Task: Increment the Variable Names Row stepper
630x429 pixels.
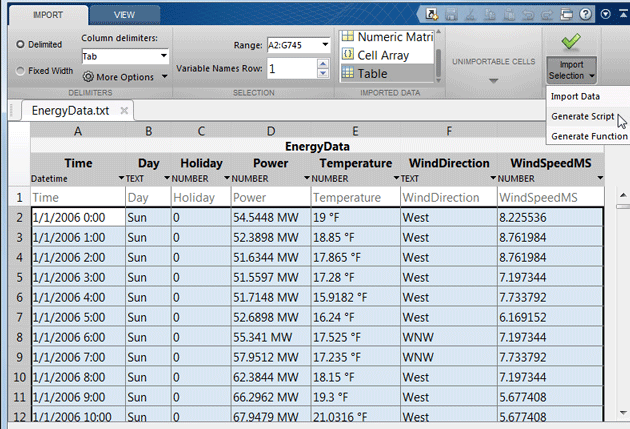Action: tap(323, 63)
